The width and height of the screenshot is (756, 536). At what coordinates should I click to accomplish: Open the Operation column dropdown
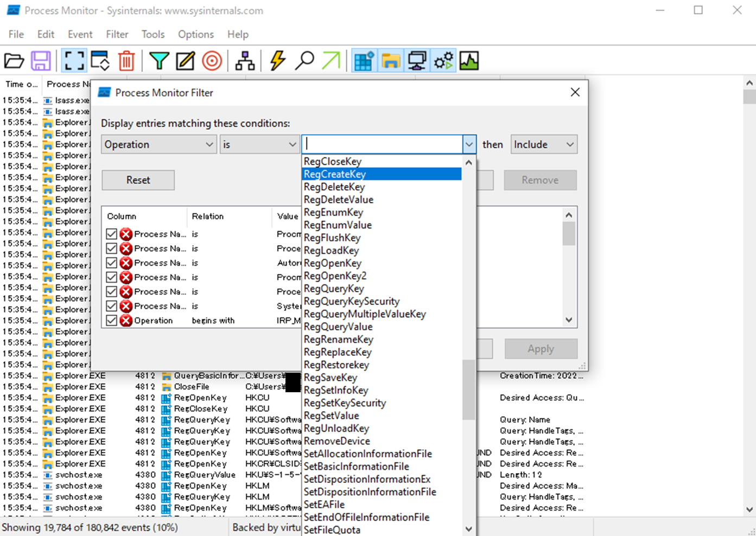pyautogui.click(x=159, y=144)
